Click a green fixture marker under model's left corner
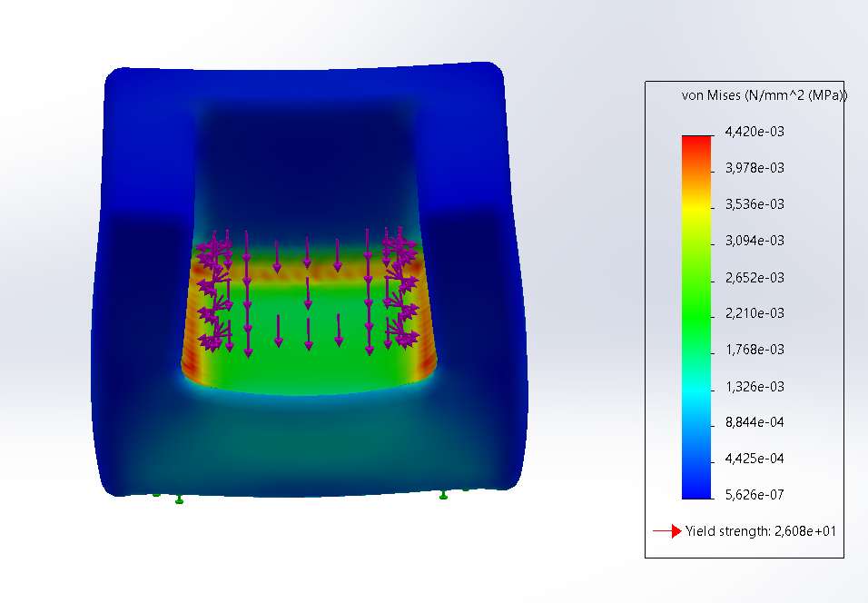 [x=179, y=499]
